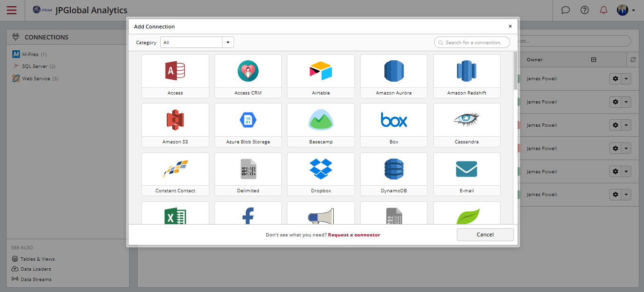
Task: Choose the DynamoDB connector
Action: 394,174
